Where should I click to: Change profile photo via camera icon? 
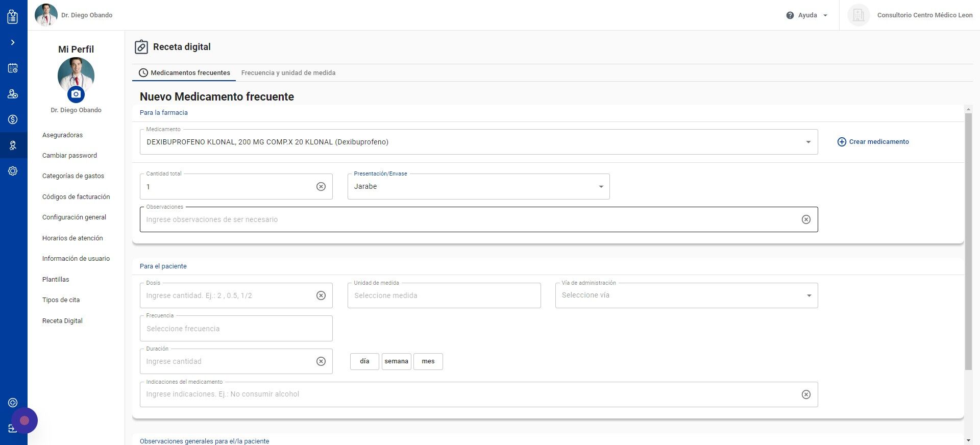76,94
